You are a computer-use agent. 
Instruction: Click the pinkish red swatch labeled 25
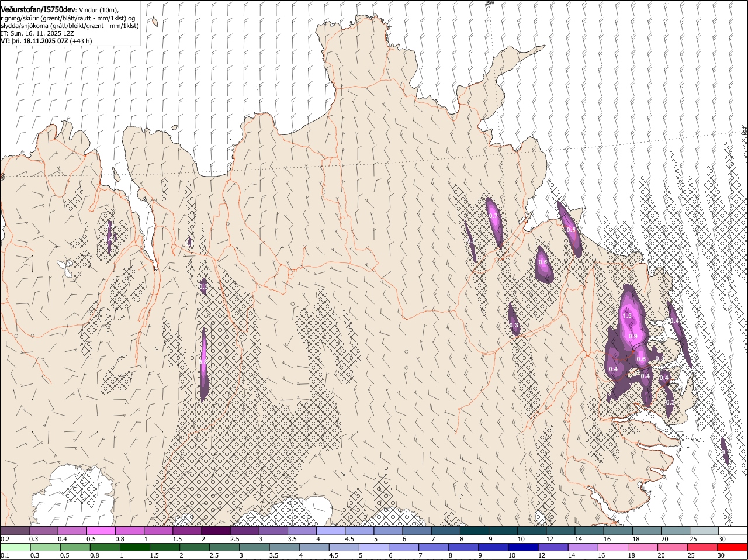point(702,547)
